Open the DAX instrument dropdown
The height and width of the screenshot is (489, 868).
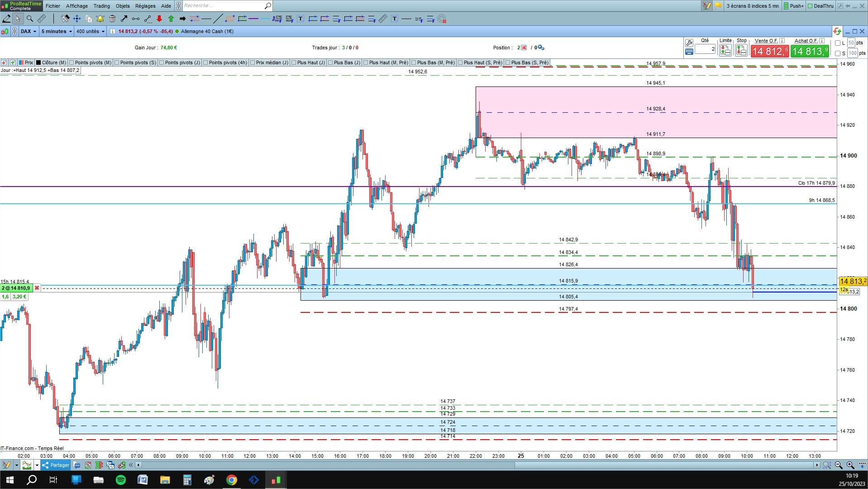coord(29,31)
